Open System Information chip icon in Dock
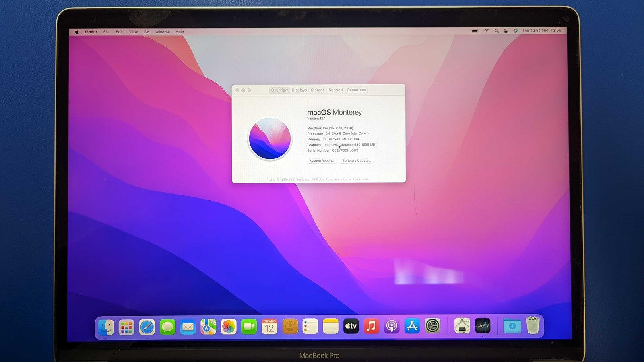Screen dimensions: 644x362 [x=462, y=326]
